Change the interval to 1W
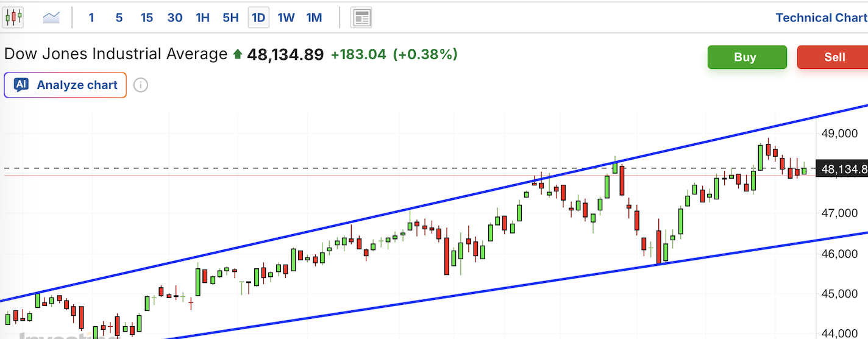Viewport: 868px width, 339px height. 286,18
